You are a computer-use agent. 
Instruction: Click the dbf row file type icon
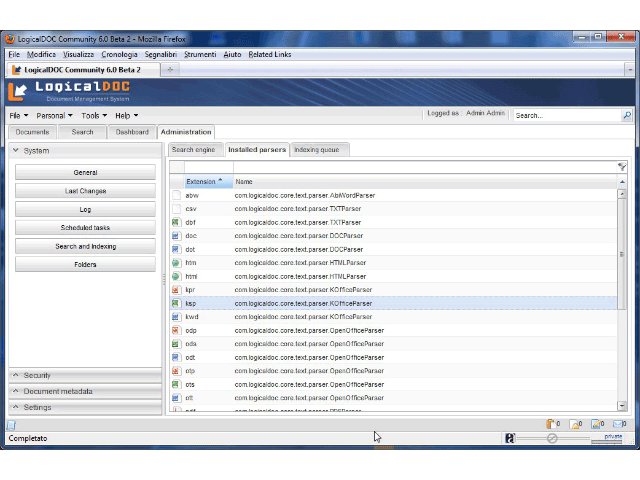(176, 222)
